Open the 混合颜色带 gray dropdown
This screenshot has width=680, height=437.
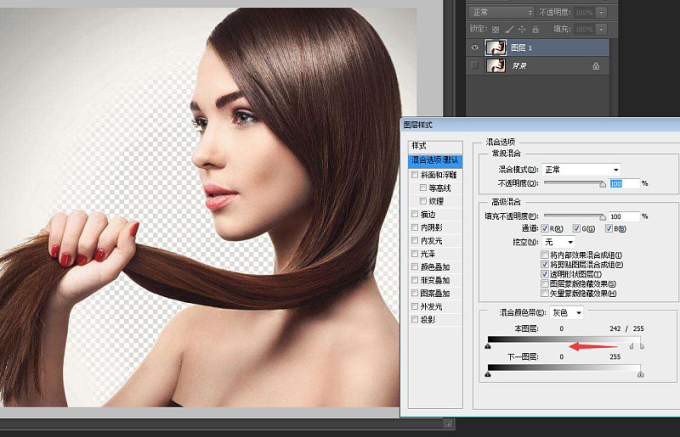coord(566,313)
